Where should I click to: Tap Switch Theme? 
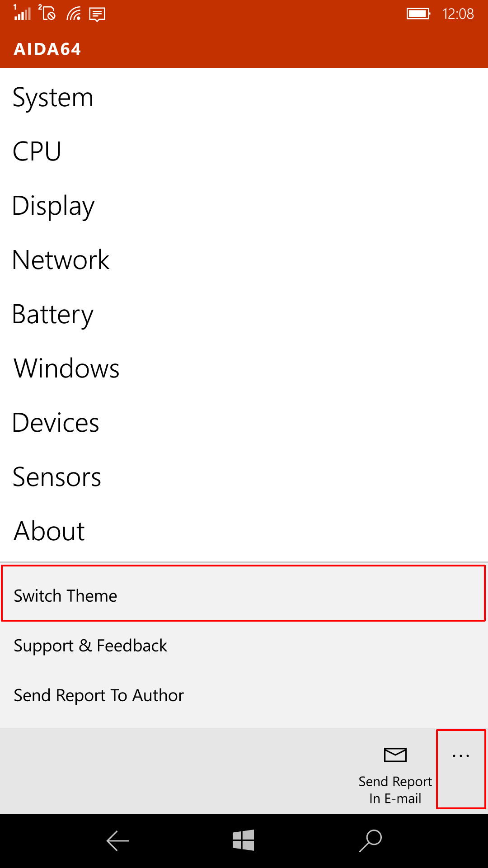[65, 595]
